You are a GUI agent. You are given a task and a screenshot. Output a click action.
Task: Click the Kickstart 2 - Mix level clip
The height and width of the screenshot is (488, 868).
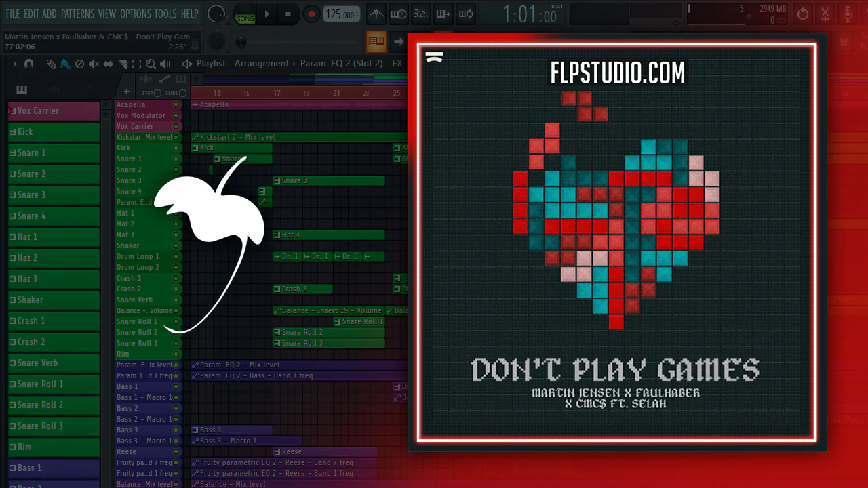point(298,137)
